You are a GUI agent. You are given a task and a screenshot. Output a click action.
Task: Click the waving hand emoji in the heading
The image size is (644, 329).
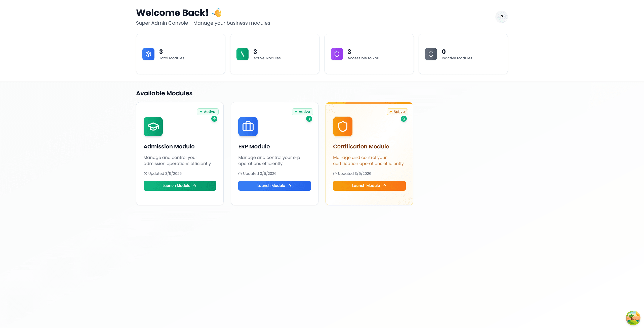coord(217,13)
